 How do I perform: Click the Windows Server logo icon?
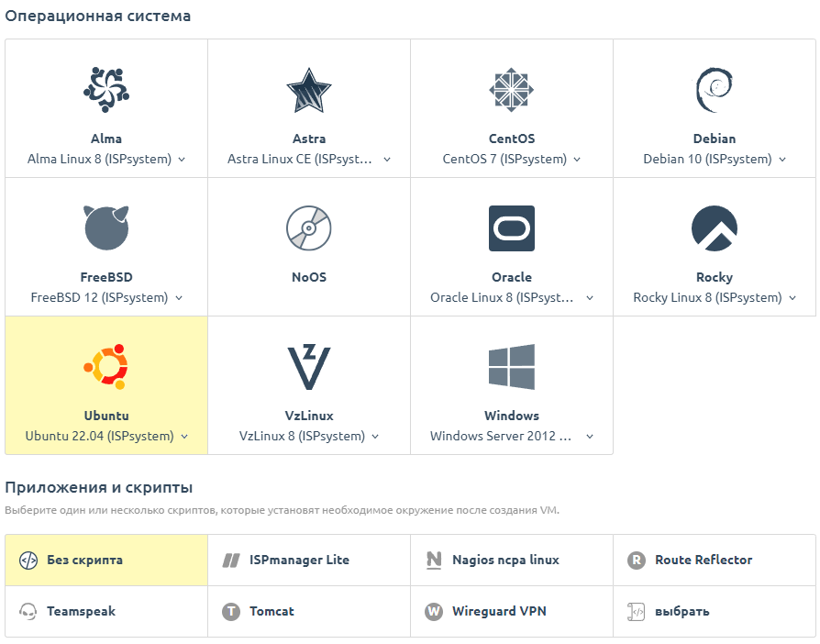coord(512,366)
